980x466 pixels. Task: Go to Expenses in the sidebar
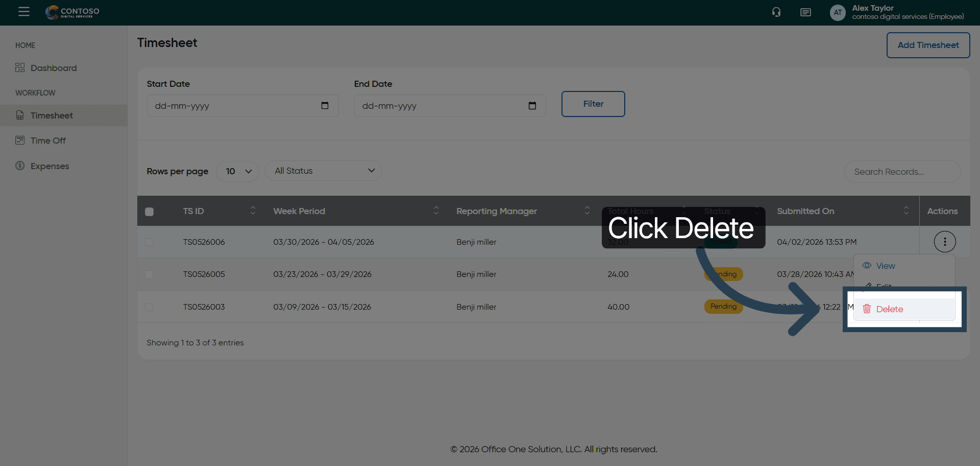(x=50, y=166)
